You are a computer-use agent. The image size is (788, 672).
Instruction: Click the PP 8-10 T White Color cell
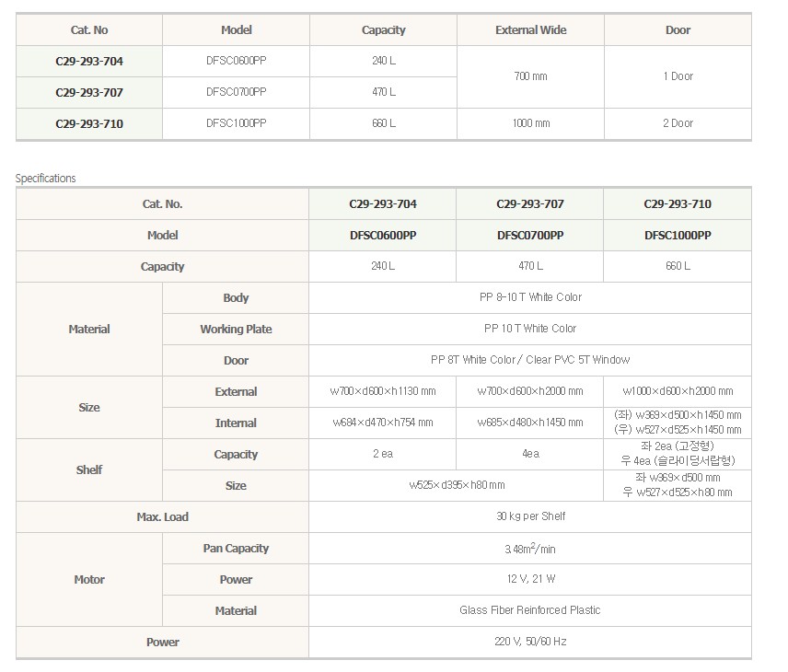530,297
